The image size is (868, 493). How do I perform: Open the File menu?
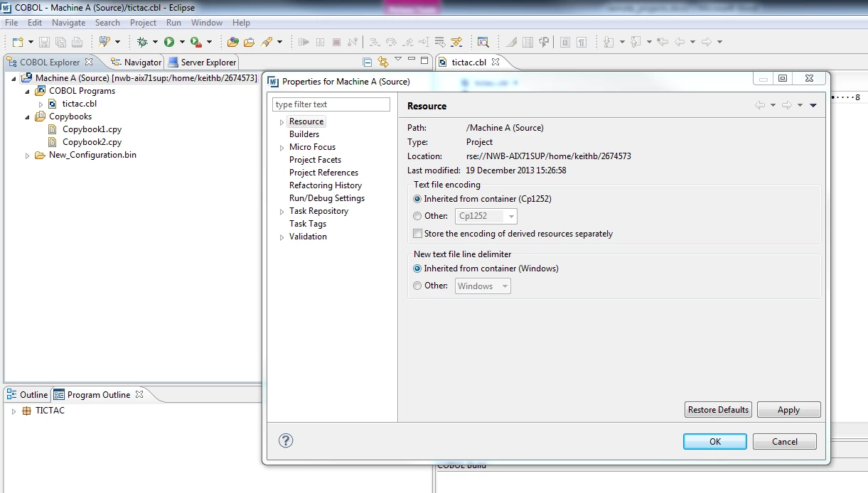click(11, 23)
